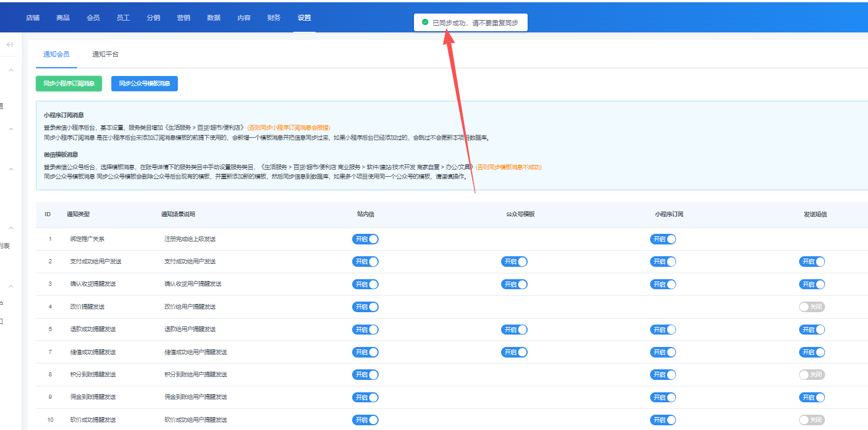Disable 站内信 toggle for 绑定推广关系
This screenshot has width=868, height=430.
[x=365, y=239]
